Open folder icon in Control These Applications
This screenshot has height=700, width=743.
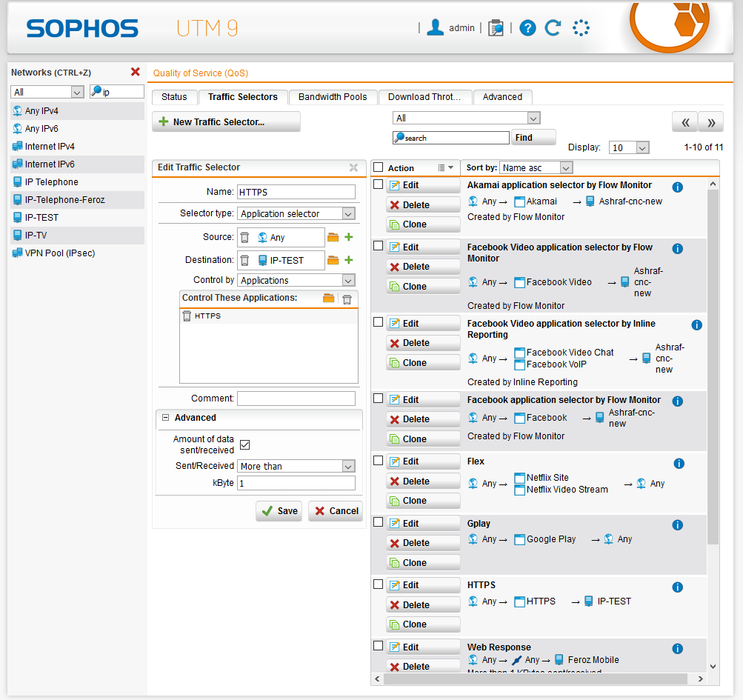[328, 298]
